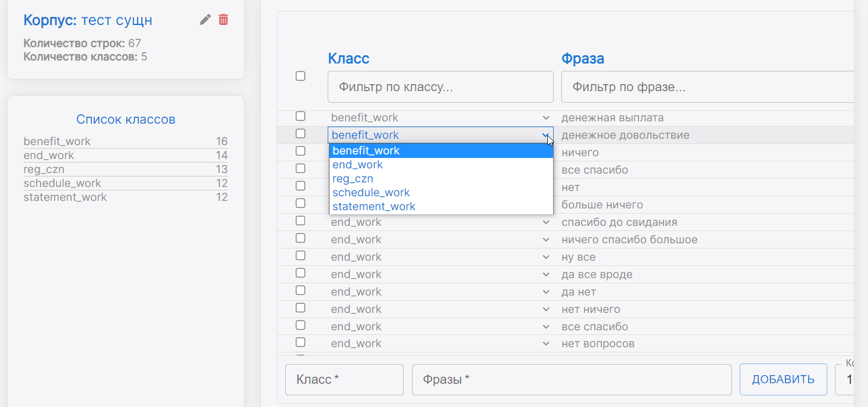Click the 'Фильтр по классу' filter field
Screen dimensions: 868x407
440,87
